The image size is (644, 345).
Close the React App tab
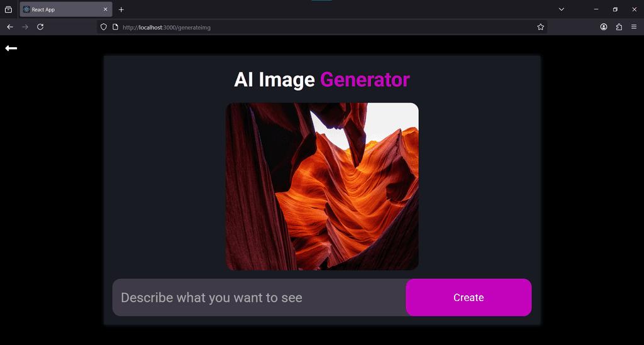pos(106,9)
